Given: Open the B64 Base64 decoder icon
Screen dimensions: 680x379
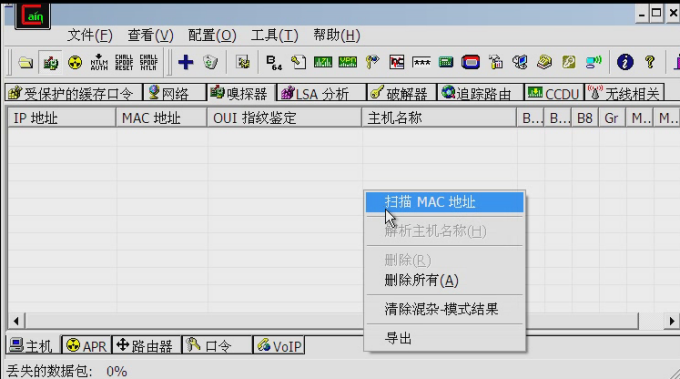Looking at the screenshot, I should click(274, 62).
